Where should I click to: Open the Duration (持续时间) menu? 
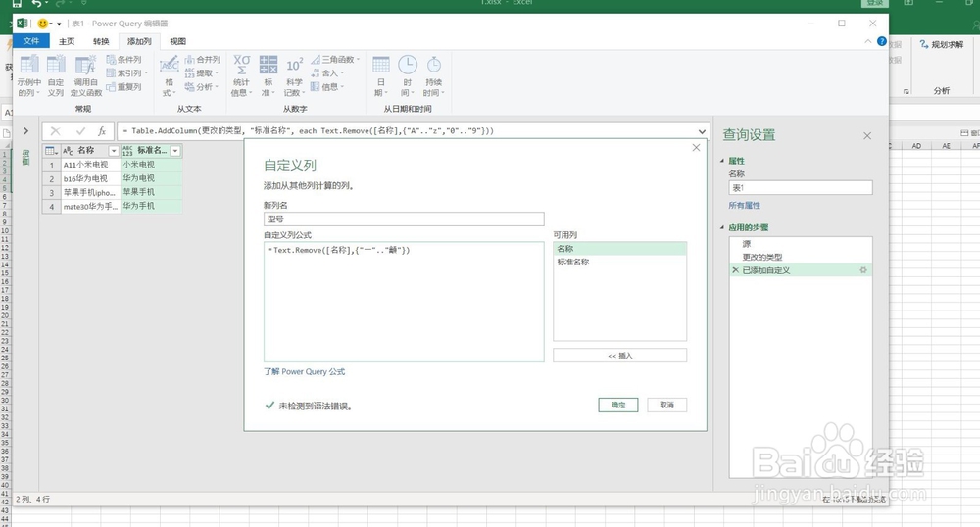(x=433, y=75)
